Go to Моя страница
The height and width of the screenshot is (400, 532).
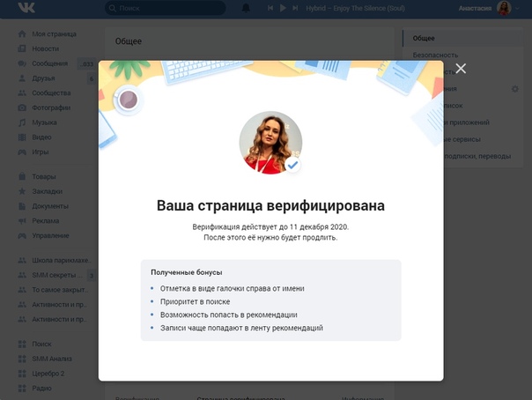point(54,34)
